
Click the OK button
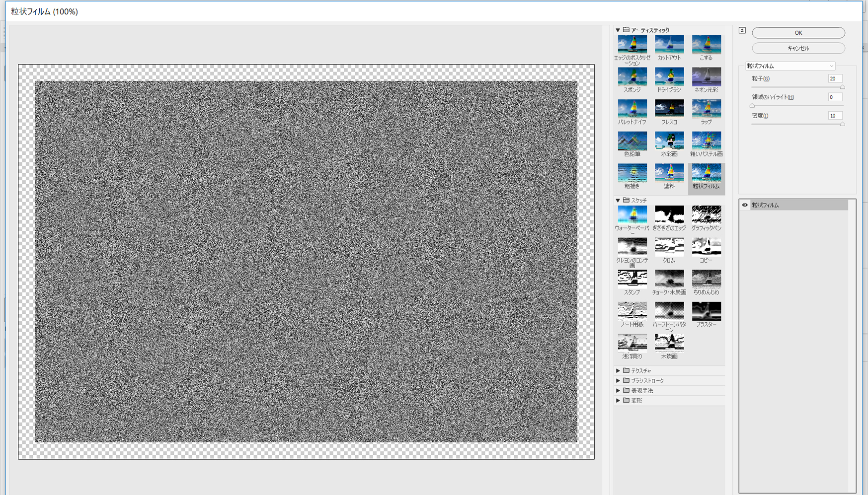(798, 33)
